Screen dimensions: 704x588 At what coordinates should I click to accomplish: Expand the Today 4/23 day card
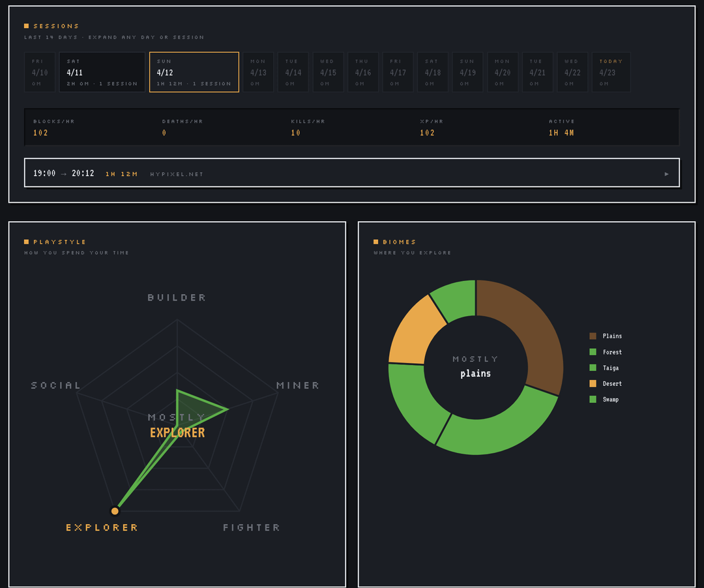point(611,72)
